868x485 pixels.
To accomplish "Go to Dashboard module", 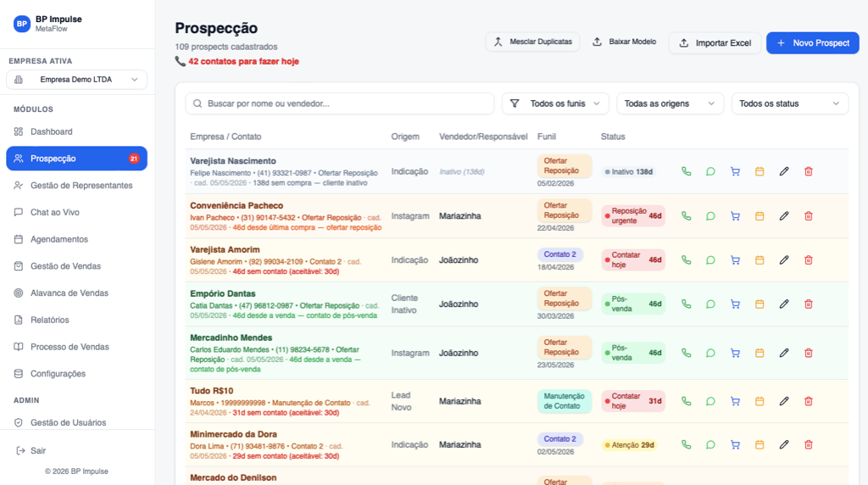I will (x=76, y=131).
